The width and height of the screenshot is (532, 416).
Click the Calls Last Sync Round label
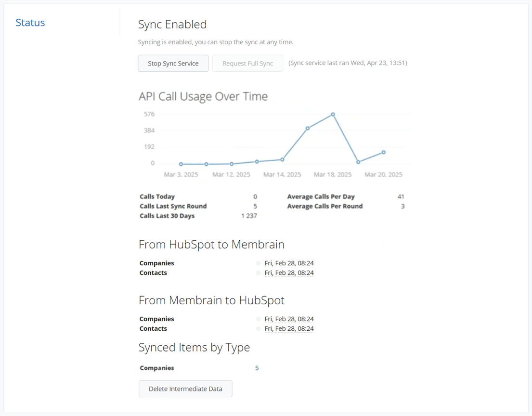point(173,206)
